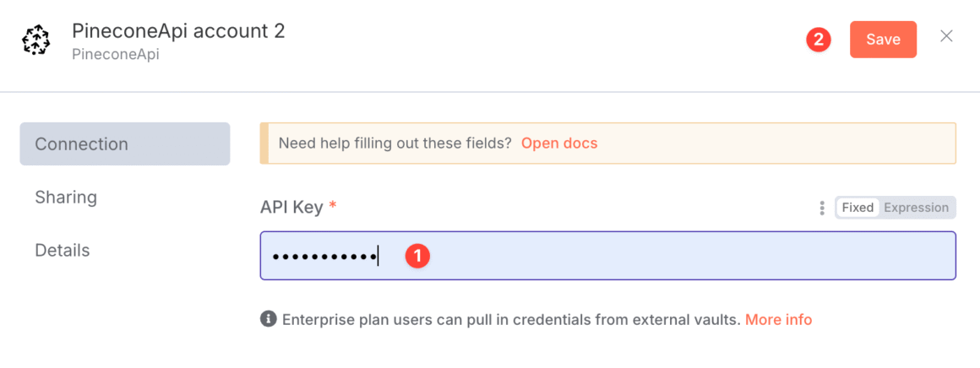Open the More info link

(x=778, y=320)
